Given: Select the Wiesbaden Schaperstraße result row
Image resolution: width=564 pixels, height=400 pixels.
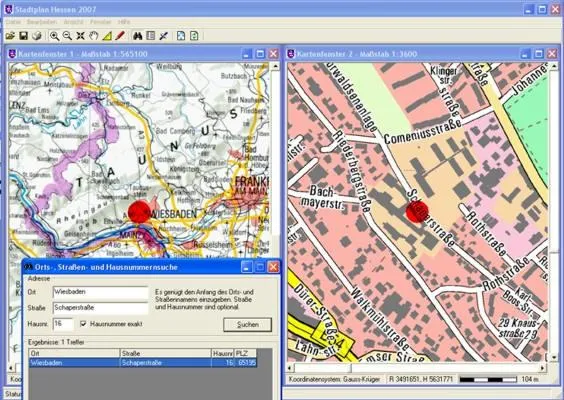Looking at the screenshot, I should click(143, 363).
